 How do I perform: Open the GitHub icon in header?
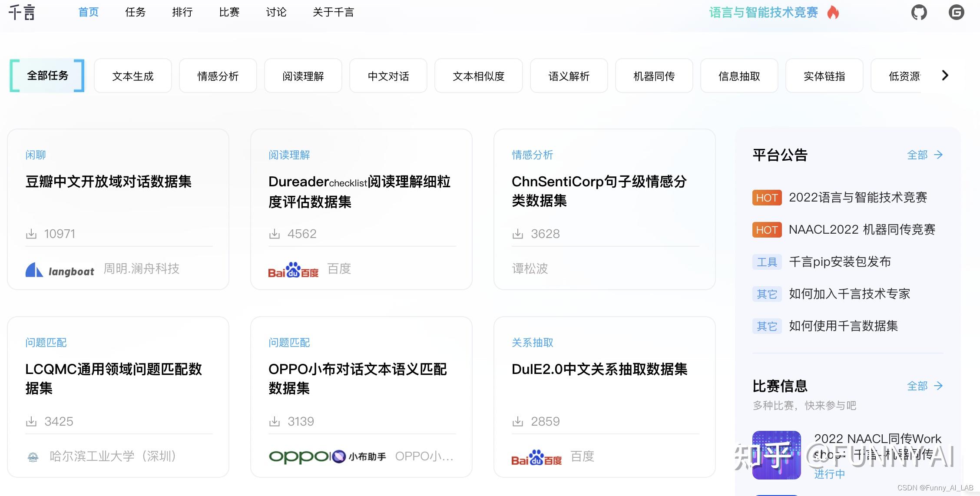point(919,12)
